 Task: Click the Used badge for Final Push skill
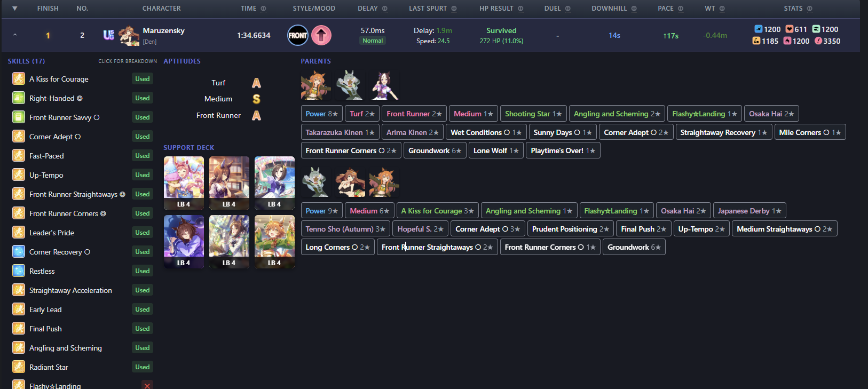143,329
